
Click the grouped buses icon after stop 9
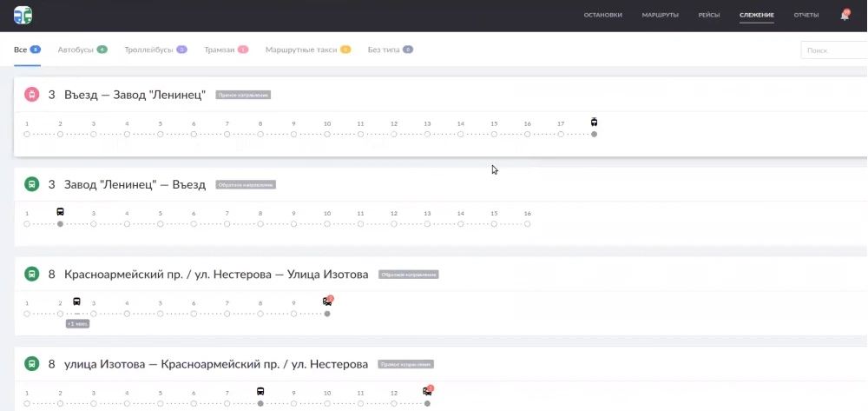tap(327, 302)
